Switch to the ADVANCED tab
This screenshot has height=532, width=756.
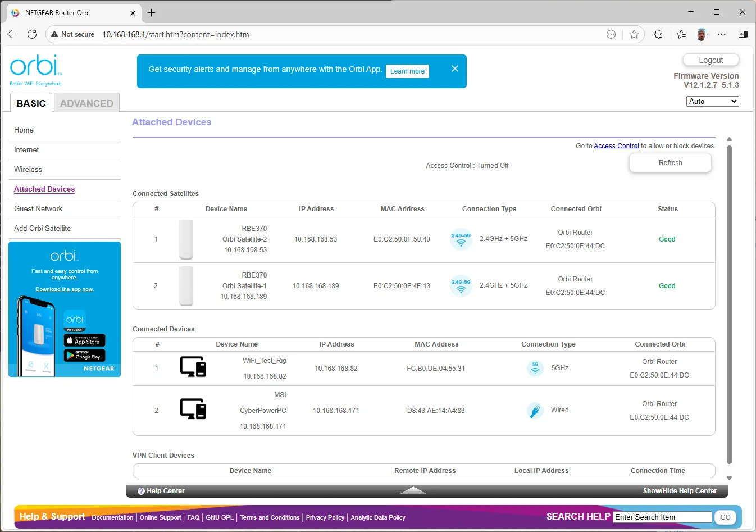(x=86, y=103)
